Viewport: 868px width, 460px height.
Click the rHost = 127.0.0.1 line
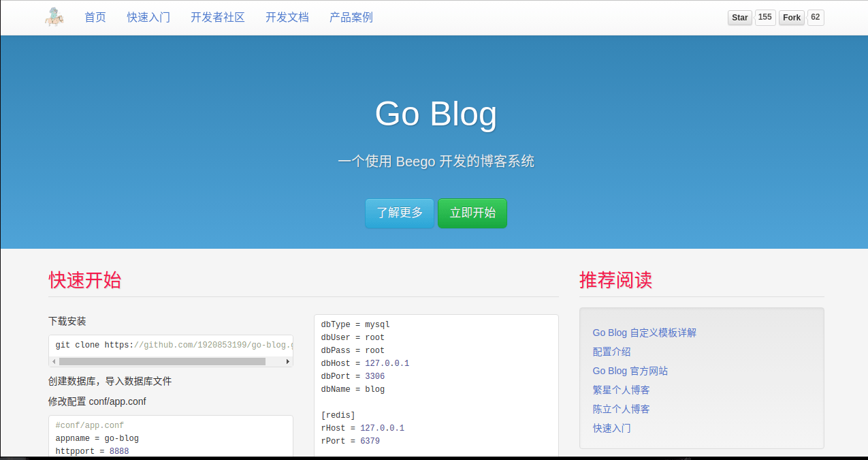click(x=363, y=428)
